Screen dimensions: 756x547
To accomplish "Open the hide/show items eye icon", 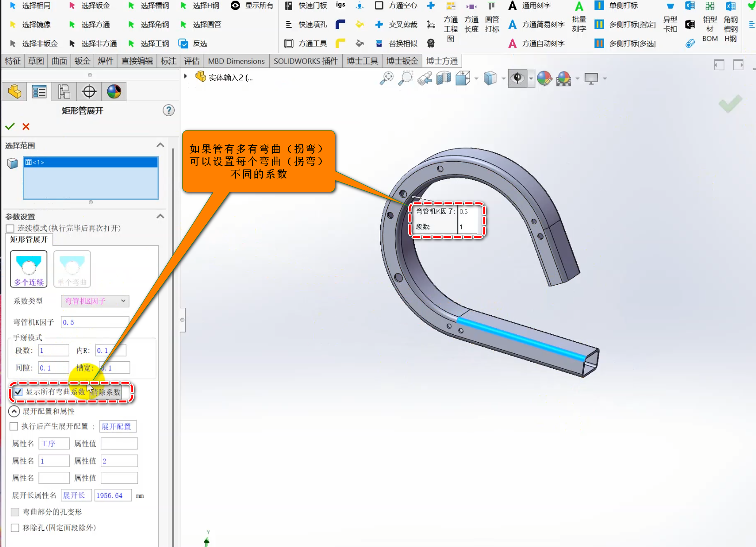I will [517, 78].
